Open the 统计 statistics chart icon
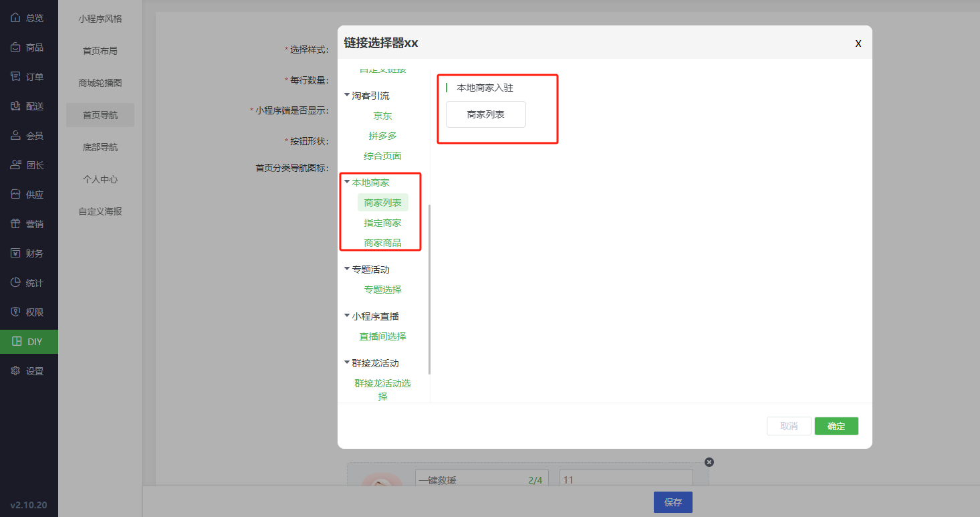Screen dimensions: 980x517 pos(15,283)
